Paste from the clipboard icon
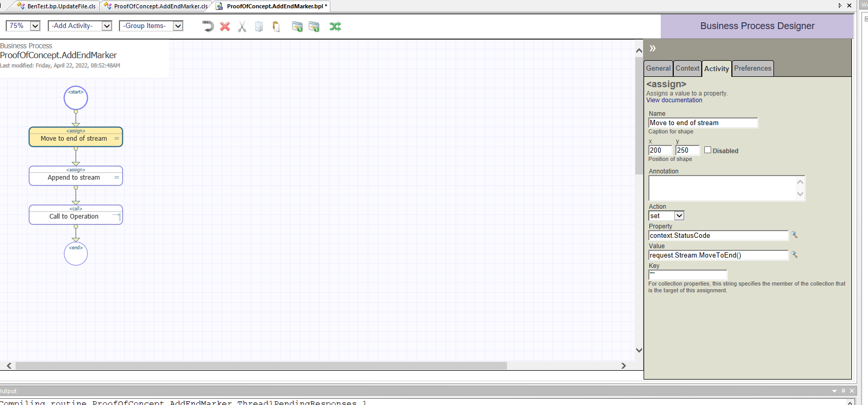 click(276, 26)
